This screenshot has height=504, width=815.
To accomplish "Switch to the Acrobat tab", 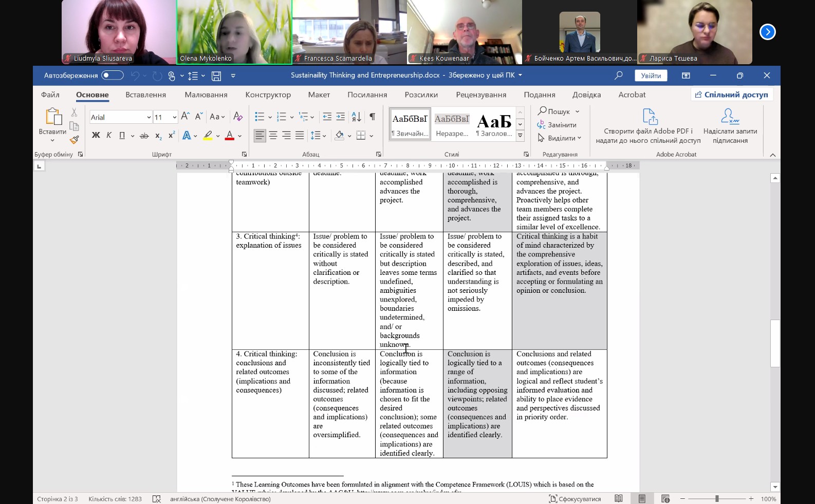I will (x=632, y=95).
